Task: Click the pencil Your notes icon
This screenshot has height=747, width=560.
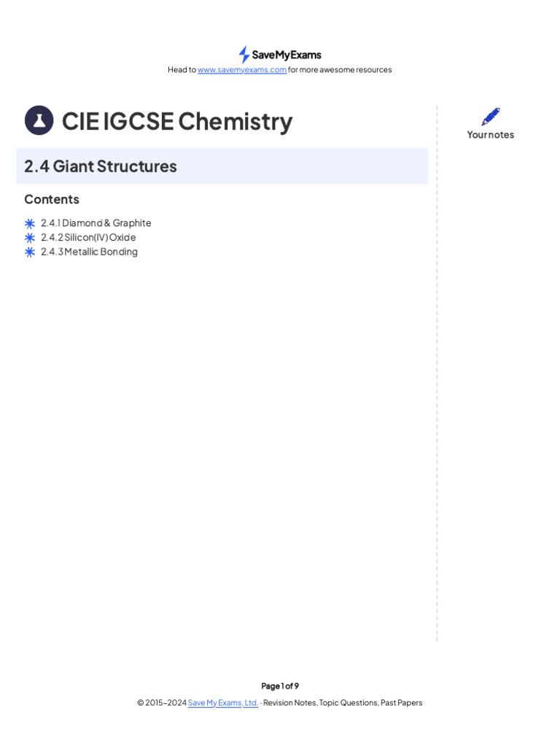Action: coord(491,117)
